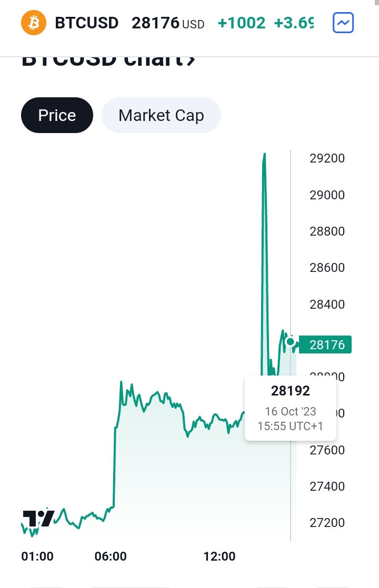Click the 28176 USD price in header
The image size is (379, 588).
click(x=168, y=23)
